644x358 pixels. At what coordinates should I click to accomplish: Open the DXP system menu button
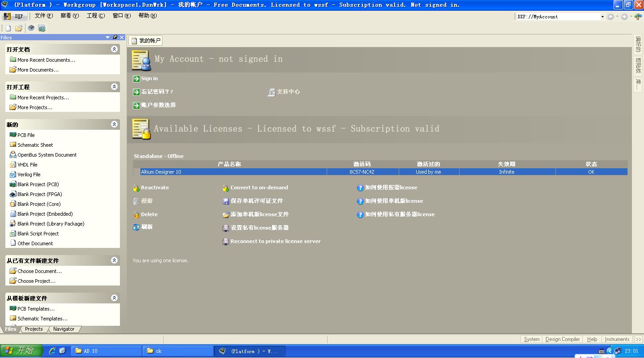pyautogui.click(x=14, y=16)
